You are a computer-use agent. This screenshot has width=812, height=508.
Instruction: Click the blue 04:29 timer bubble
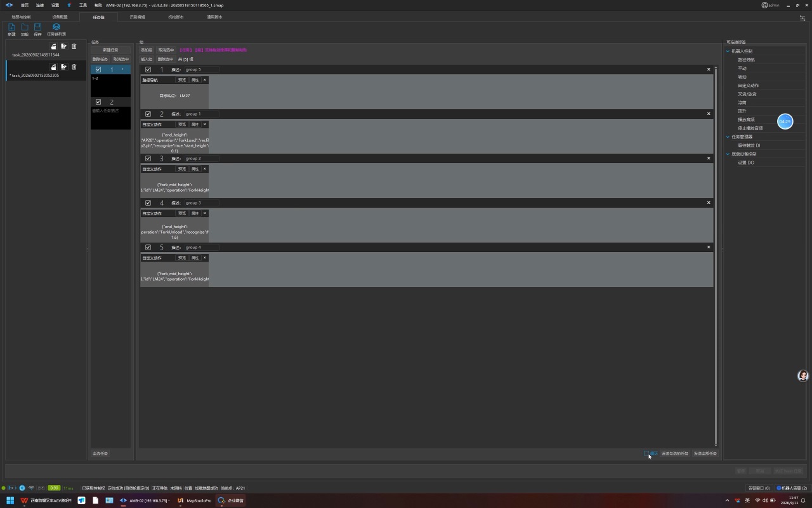coord(785,121)
